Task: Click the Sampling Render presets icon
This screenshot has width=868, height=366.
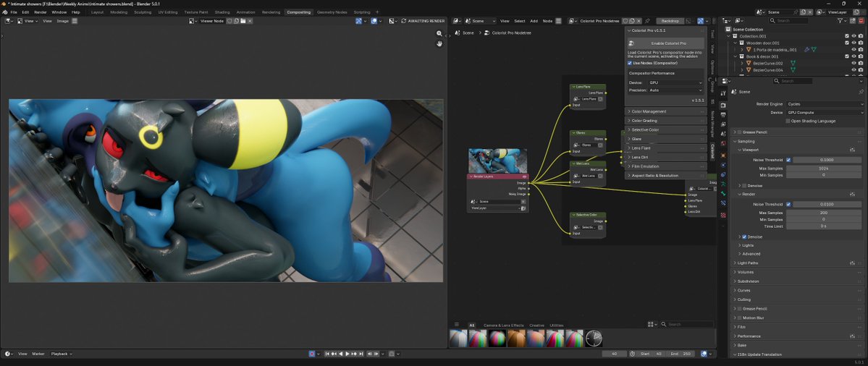Action: (x=853, y=195)
